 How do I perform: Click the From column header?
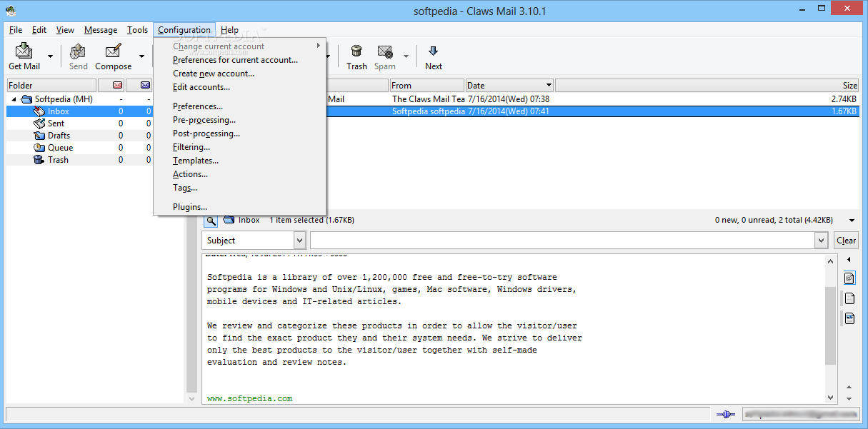pyautogui.click(x=427, y=86)
